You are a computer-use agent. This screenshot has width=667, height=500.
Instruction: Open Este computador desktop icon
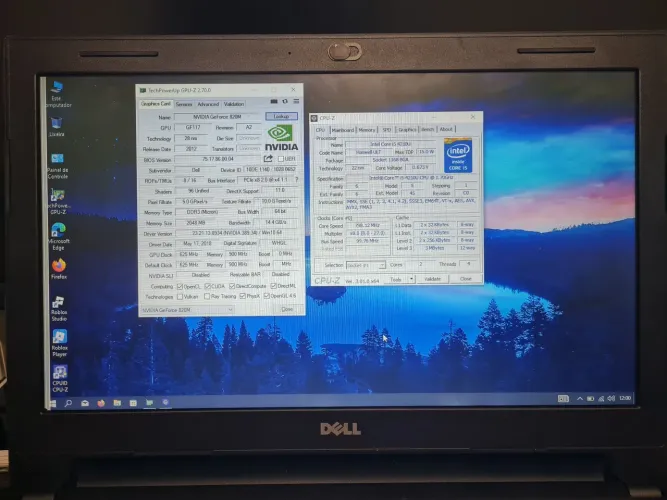[57, 94]
